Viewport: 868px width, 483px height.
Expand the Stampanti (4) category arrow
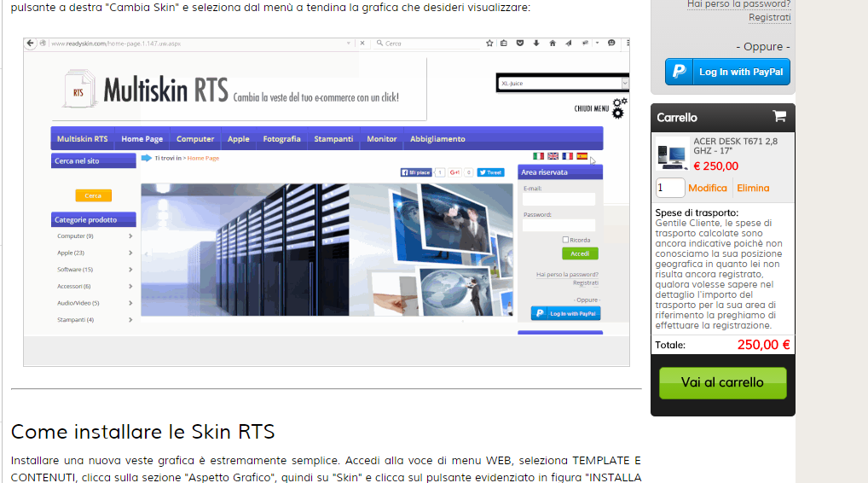[x=130, y=320]
